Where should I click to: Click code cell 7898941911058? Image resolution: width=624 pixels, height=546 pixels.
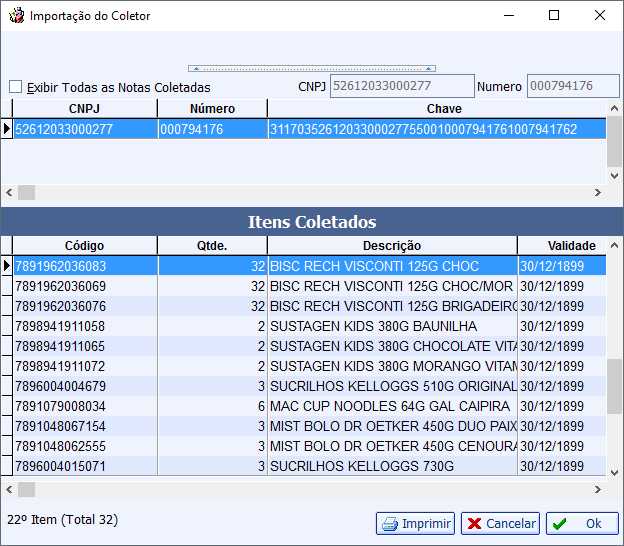[85, 326]
